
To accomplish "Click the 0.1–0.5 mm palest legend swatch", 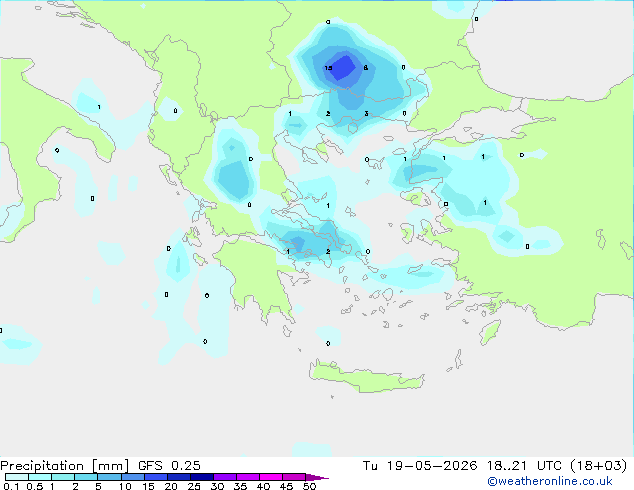I will [17, 477].
